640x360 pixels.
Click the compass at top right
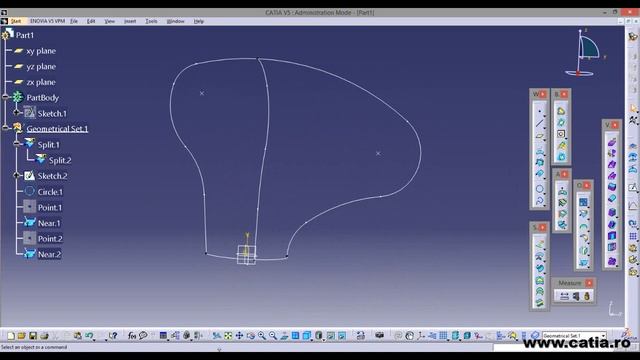[584, 52]
